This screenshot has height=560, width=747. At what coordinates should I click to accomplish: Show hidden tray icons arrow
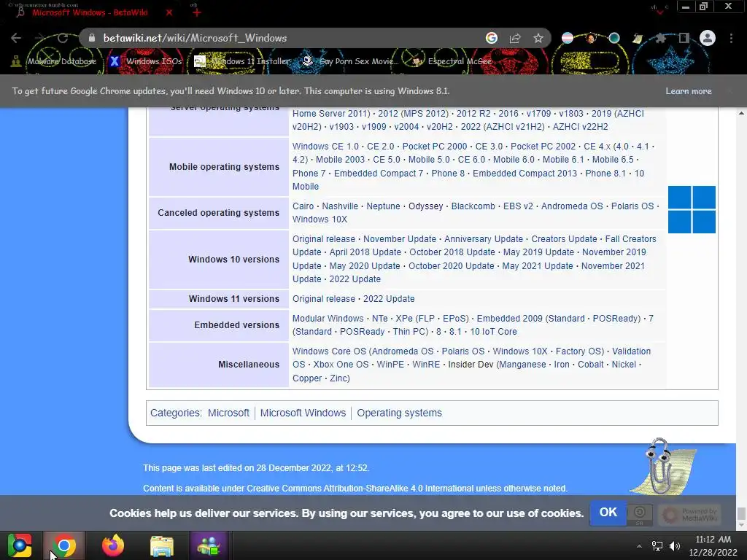[639, 546]
